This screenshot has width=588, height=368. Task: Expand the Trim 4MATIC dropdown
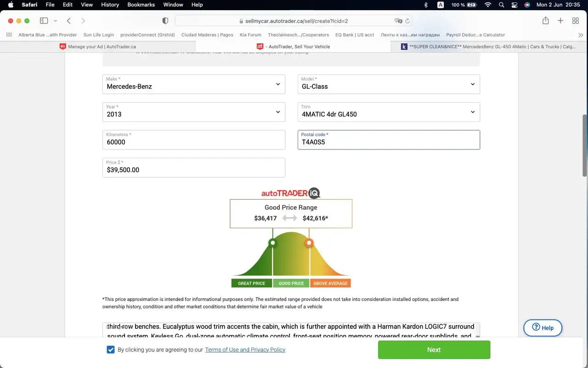click(x=389, y=112)
